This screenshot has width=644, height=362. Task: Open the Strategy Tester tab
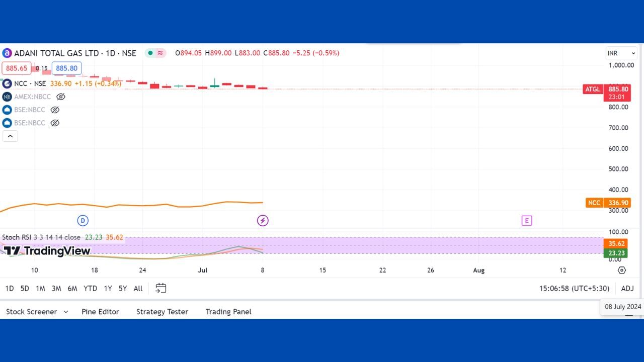tap(162, 312)
